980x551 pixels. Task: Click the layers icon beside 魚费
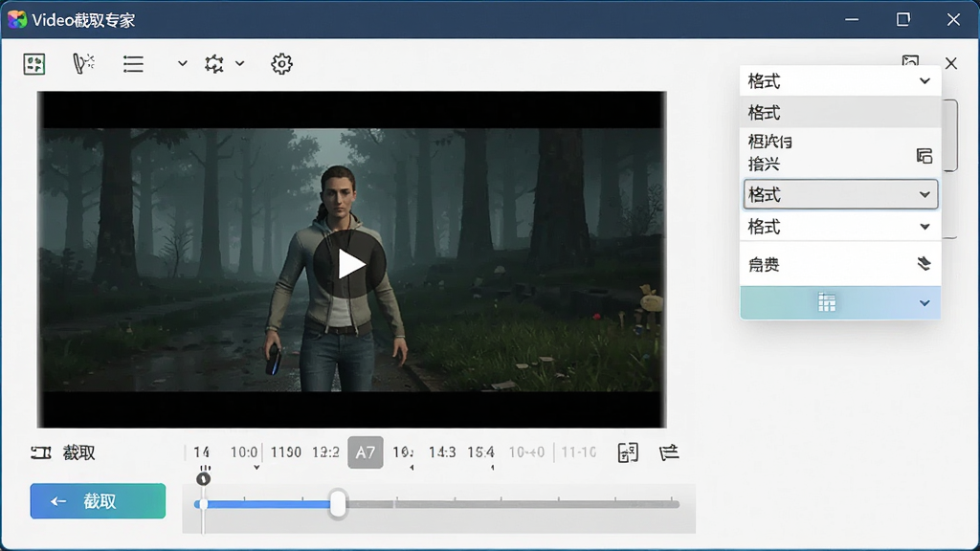click(x=924, y=264)
